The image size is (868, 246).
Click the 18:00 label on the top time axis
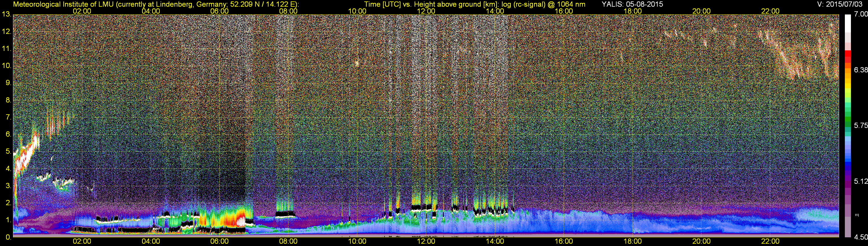pos(632,11)
